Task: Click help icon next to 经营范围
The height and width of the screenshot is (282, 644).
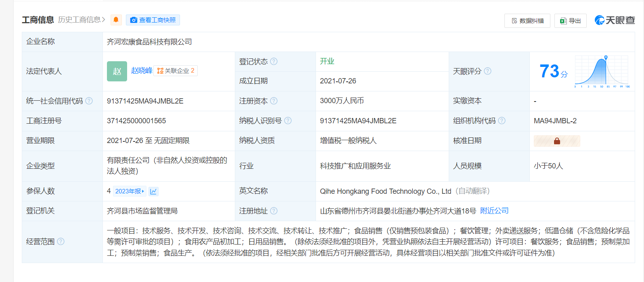Action: (61, 241)
